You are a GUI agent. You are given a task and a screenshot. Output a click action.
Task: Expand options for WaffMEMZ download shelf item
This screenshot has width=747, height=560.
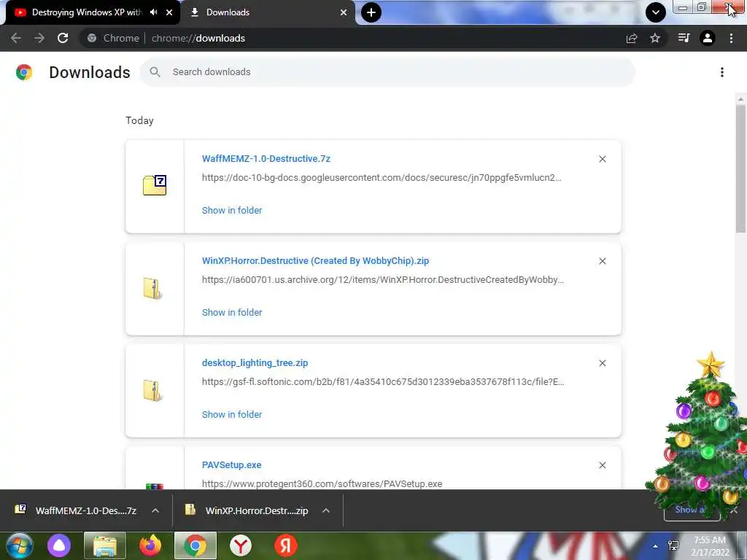(x=155, y=510)
